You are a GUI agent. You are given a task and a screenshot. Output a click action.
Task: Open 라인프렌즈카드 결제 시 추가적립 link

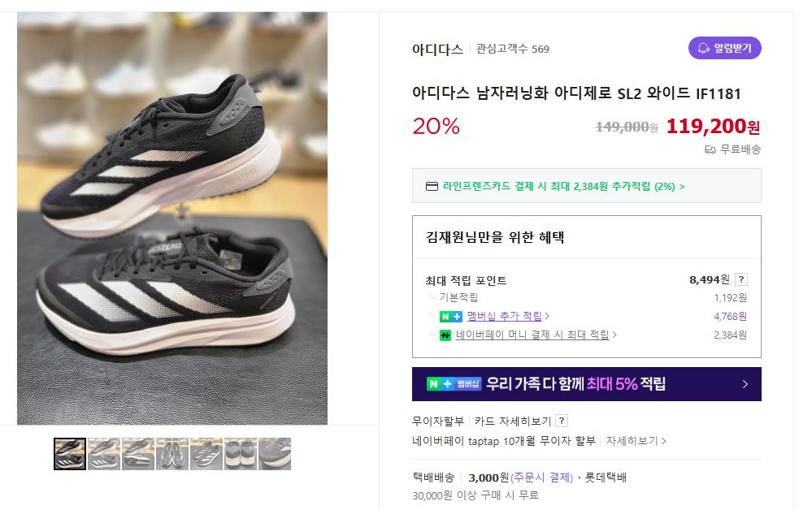[563, 186]
